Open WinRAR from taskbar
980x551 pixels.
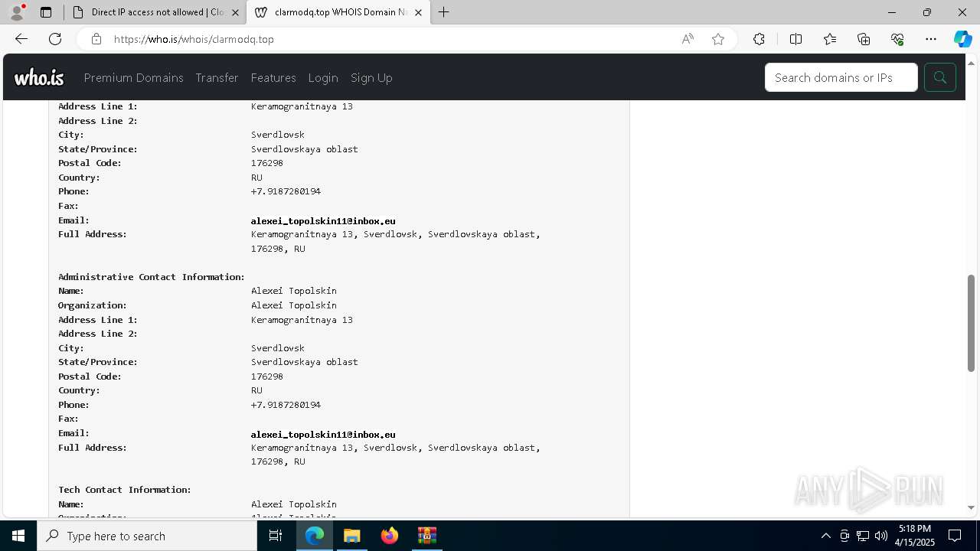(426, 536)
